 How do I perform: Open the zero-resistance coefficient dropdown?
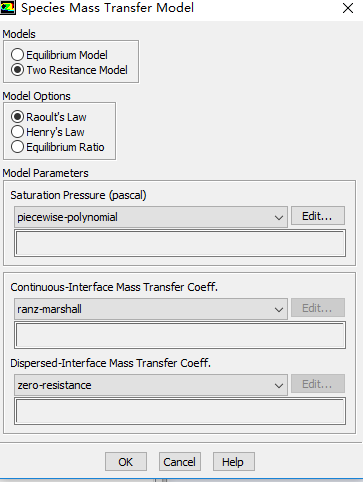[151, 385]
